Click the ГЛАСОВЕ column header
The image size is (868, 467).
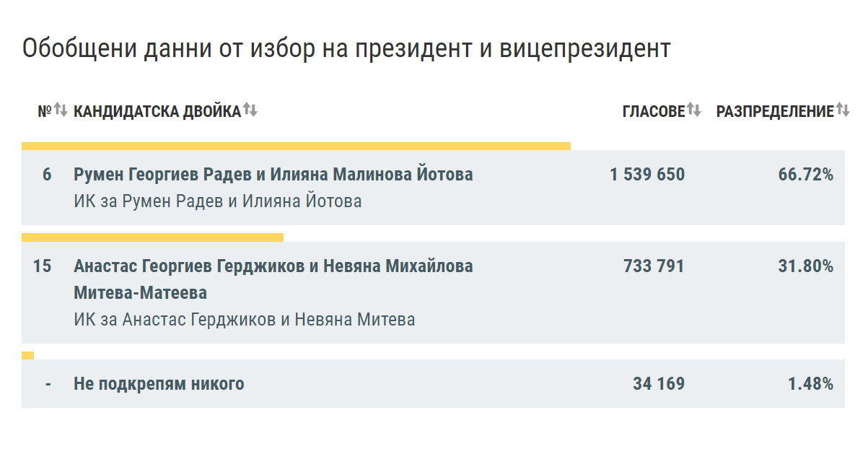(653, 110)
